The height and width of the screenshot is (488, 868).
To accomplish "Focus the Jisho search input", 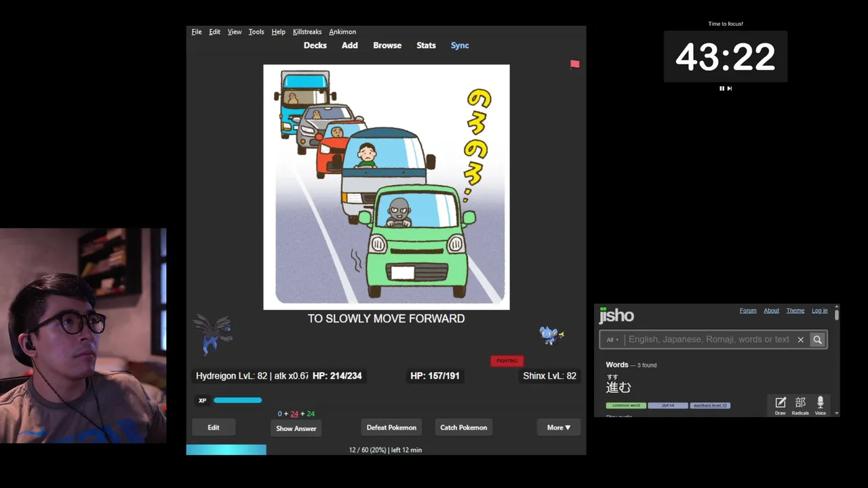I will click(709, 340).
